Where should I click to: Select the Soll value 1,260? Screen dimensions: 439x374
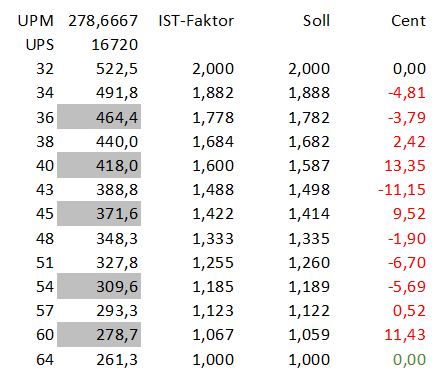tap(309, 263)
